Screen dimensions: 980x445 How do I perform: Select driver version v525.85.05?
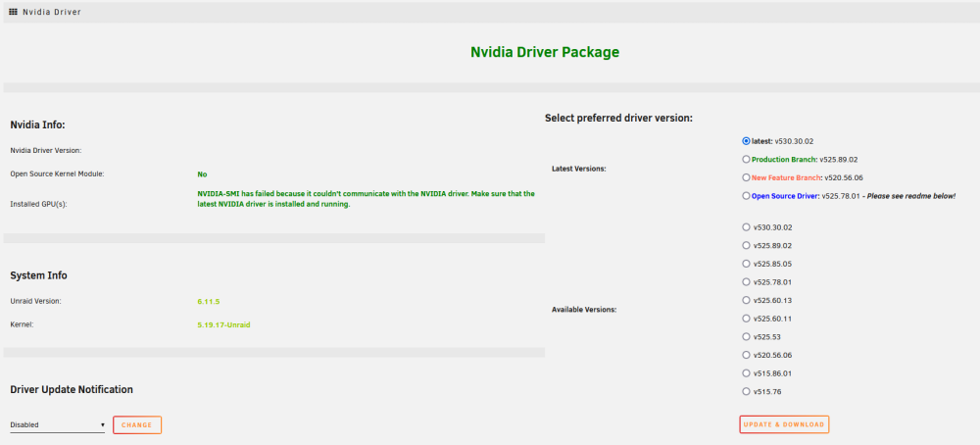click(x=746, y=264)
